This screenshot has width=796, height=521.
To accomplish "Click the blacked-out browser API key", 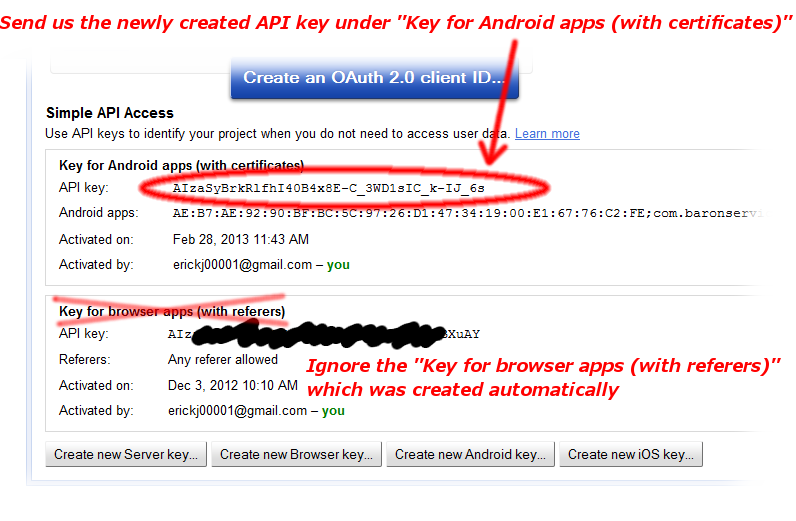I will click(324, 334).
